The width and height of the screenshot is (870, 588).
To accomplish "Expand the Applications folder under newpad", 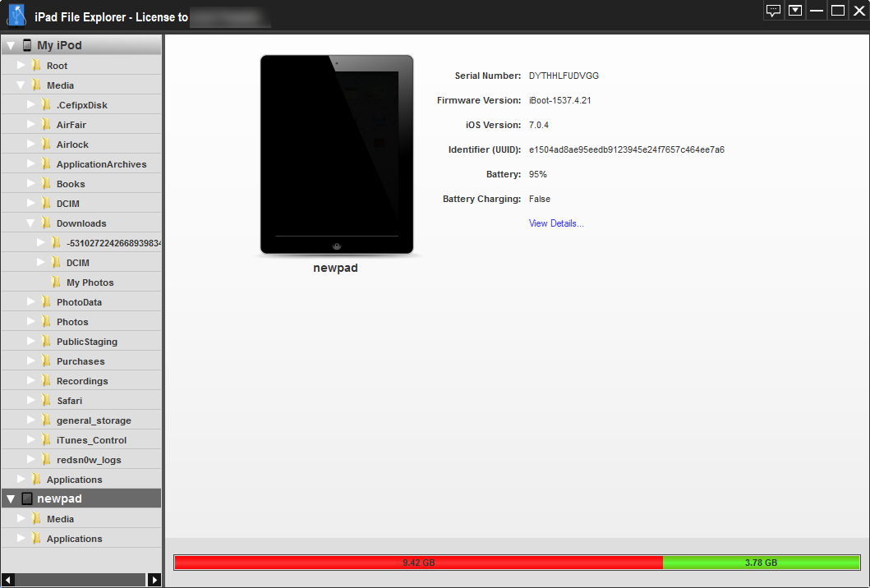I will pyautogui.click(x=21, y=538).
